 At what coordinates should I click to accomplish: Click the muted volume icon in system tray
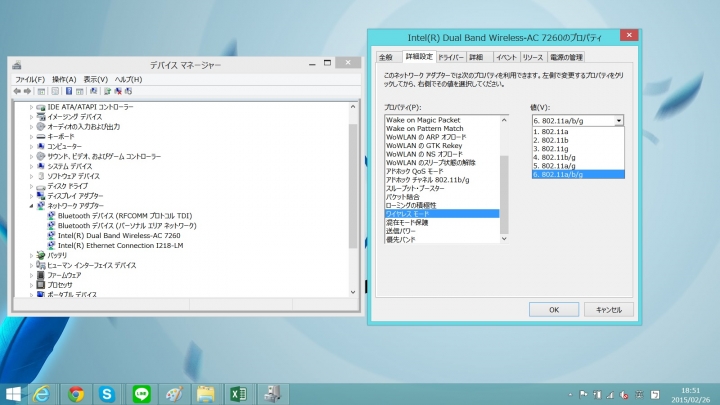point(624,394)
